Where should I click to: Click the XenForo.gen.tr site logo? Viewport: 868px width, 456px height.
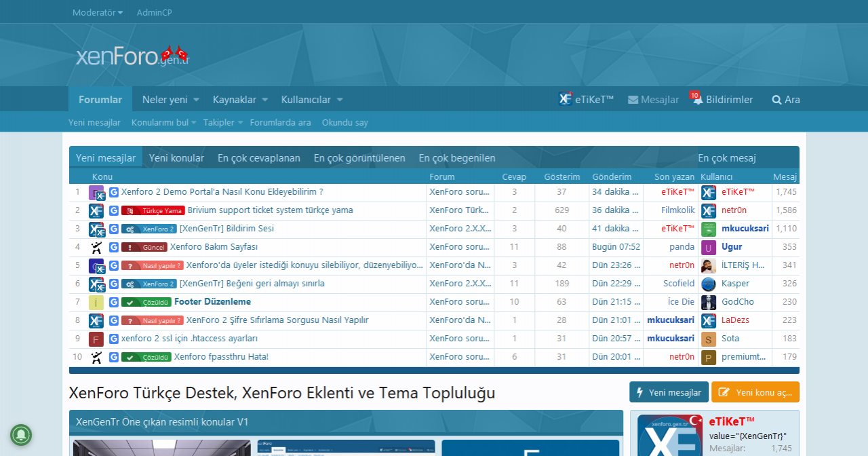132,56
